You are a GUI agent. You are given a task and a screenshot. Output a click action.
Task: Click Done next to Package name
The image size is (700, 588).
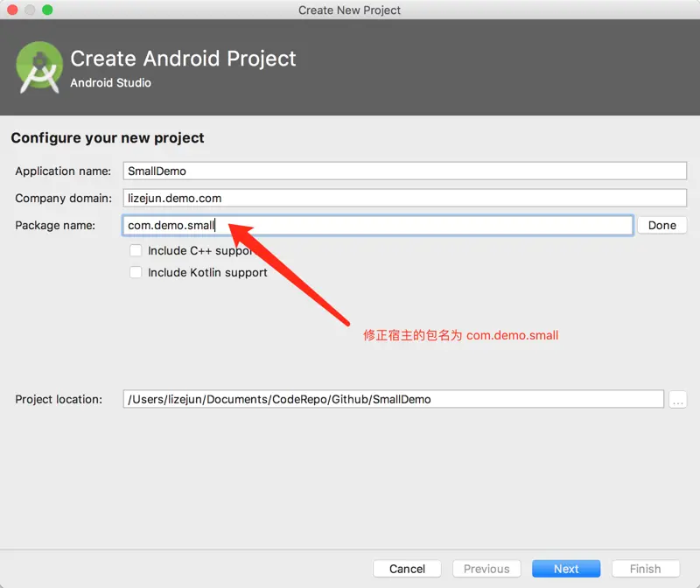coord(661,225)
